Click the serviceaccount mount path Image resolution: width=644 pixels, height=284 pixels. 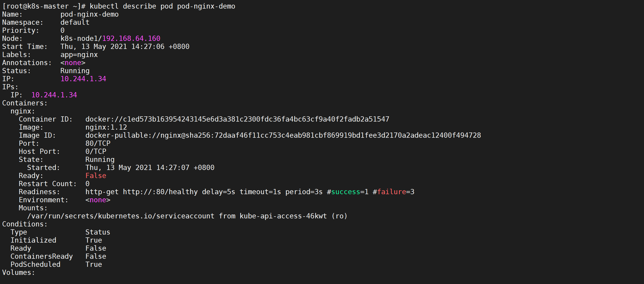[121, 216]
